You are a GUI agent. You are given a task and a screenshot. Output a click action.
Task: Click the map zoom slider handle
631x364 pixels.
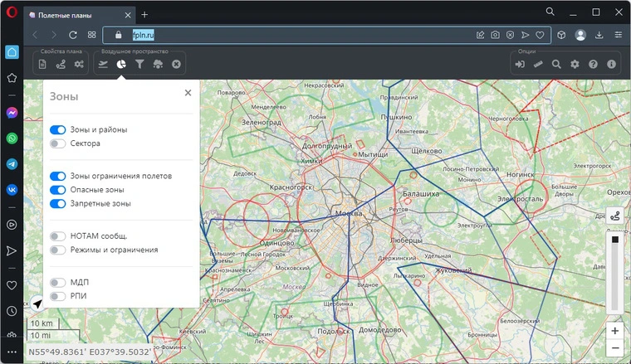click(x=614, y=240)
